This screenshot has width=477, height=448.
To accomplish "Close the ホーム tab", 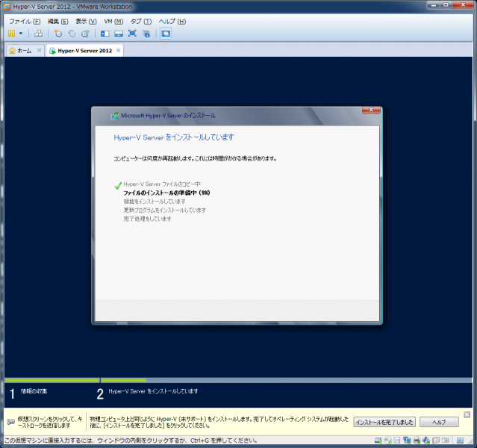I will click(40, 50).
